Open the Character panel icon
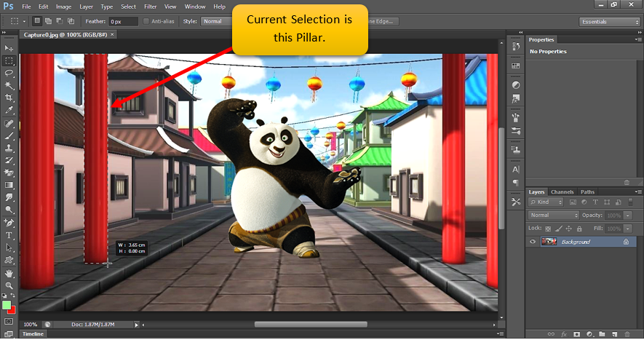Screen dimensions: 644x340 click(516, 170)
